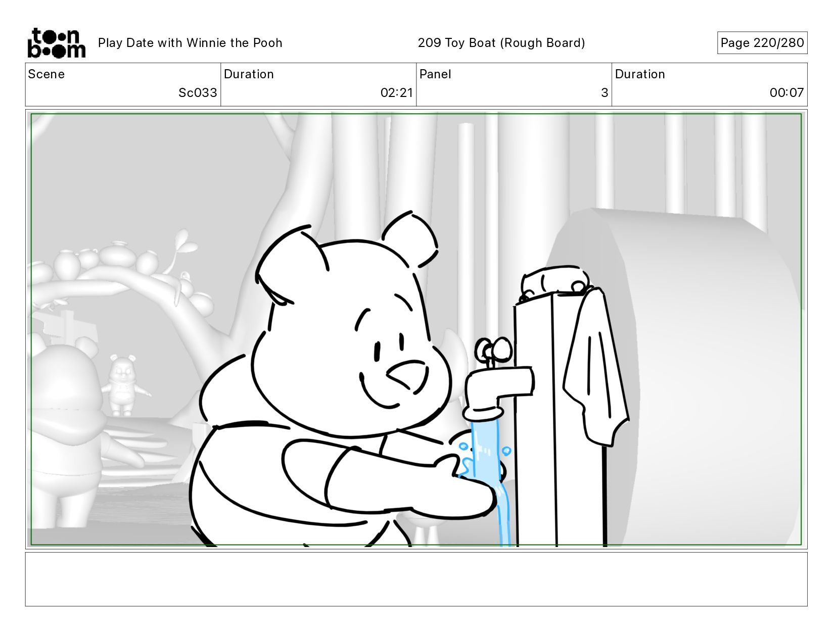
Task: Click the empty notes box below panel
Action: [416, 579]
